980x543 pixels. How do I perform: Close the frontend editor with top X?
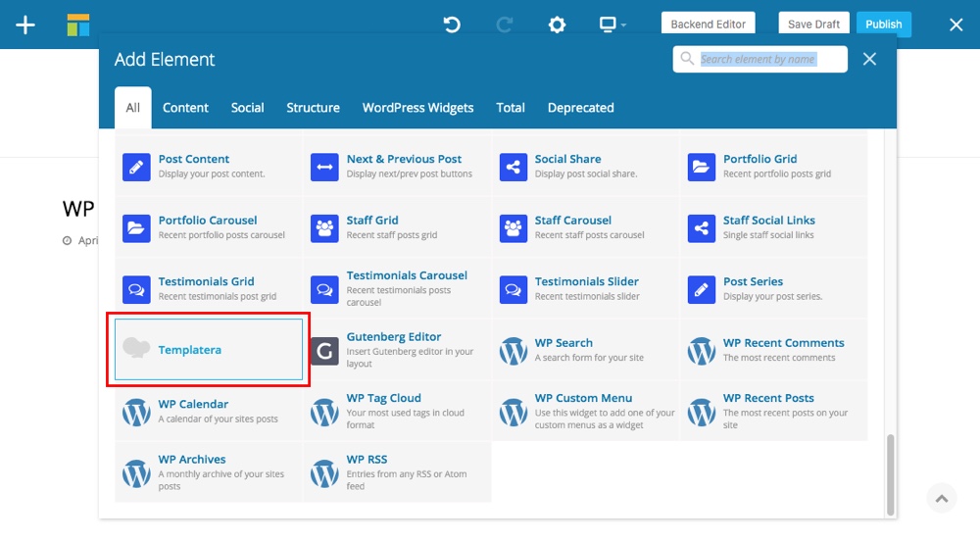[x=955, y=25]
